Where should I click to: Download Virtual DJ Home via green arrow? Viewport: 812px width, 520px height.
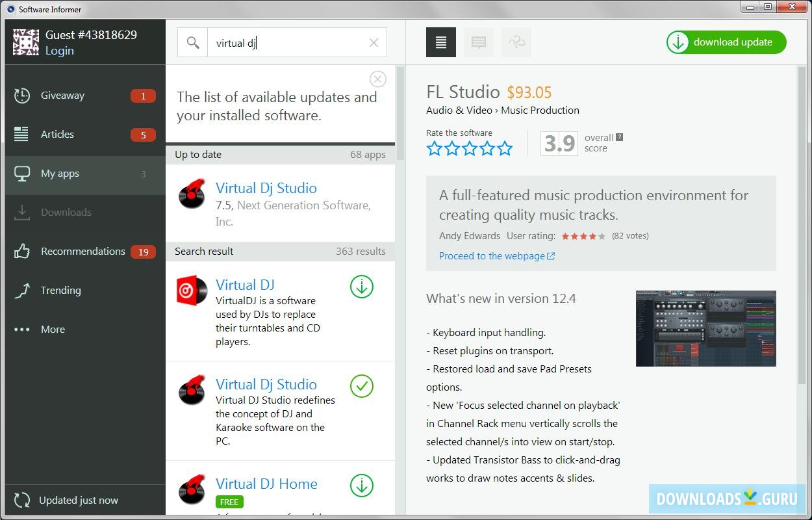362,486
